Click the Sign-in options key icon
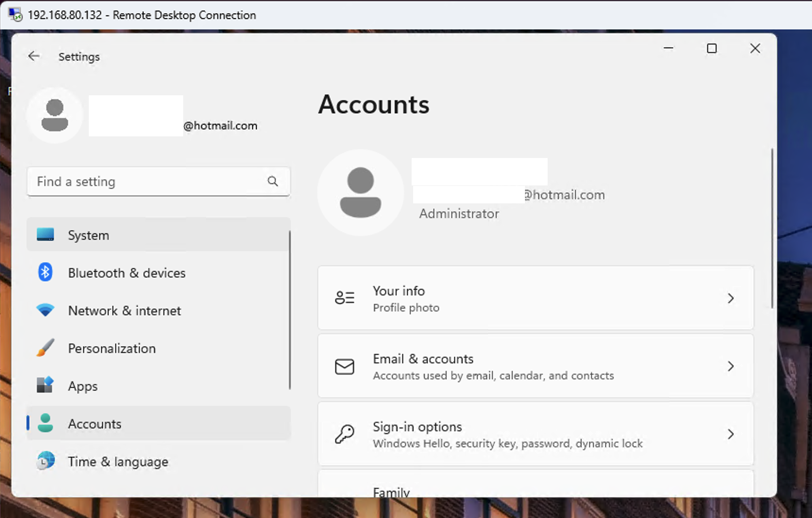 (345, 434)
